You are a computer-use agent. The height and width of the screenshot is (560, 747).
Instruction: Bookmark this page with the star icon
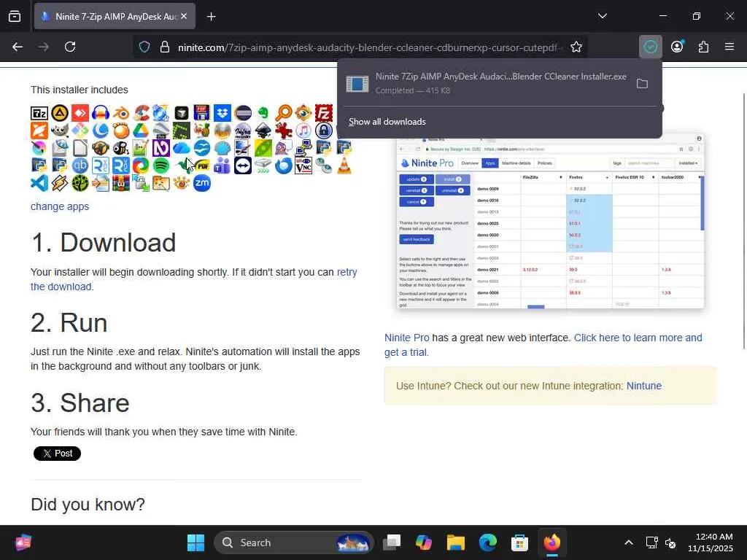tap(576, 47)
